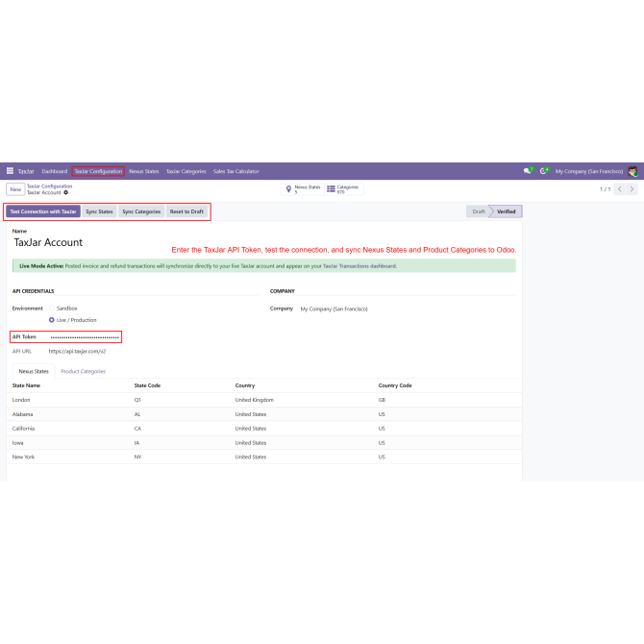
Task: Select the Sandbox environment option
Action: coord(52,308)
